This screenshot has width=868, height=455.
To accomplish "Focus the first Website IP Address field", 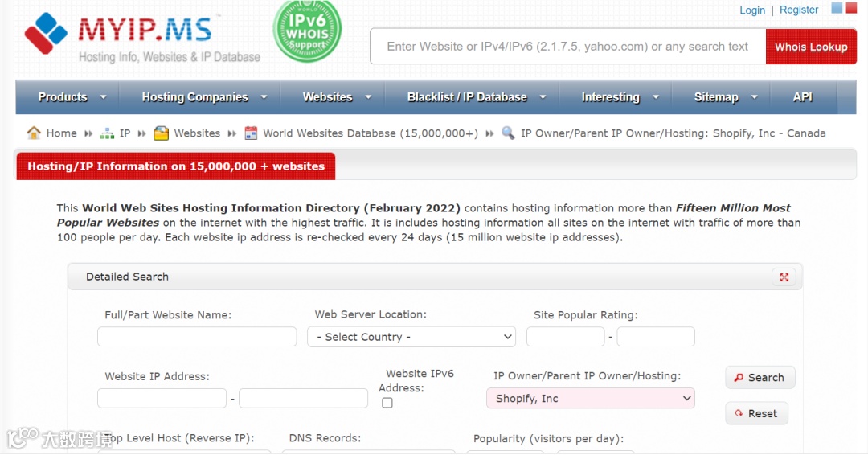I will pyautogui.click(x=162, y=398).
